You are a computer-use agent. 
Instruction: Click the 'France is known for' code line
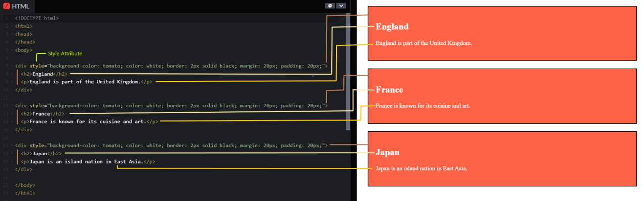(x=89, y=121)
